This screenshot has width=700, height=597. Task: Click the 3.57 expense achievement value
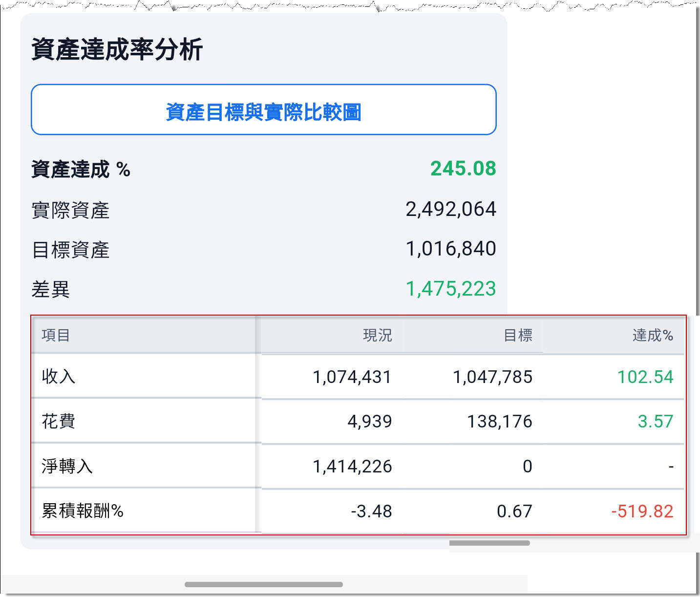[x=656, y=421]
